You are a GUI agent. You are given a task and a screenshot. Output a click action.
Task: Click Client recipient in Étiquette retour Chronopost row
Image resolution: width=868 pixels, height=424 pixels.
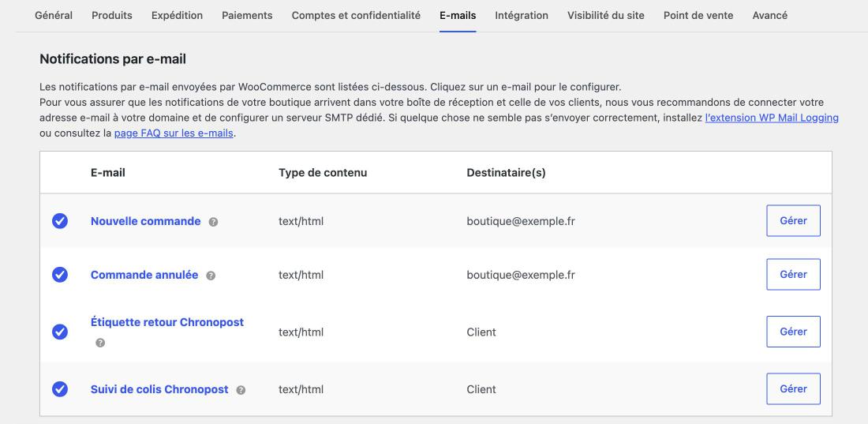[x=481, y=332]
